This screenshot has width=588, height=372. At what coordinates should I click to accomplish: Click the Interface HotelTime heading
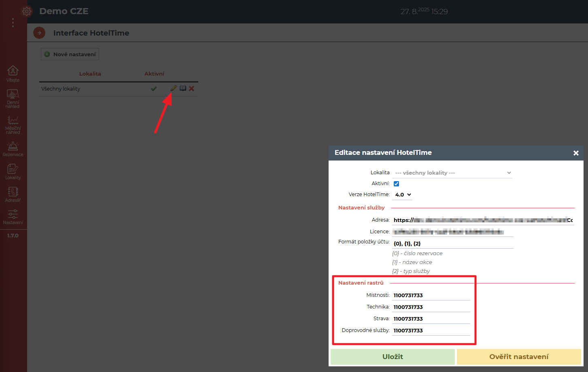pyautogui.click(x=91, y=33)
